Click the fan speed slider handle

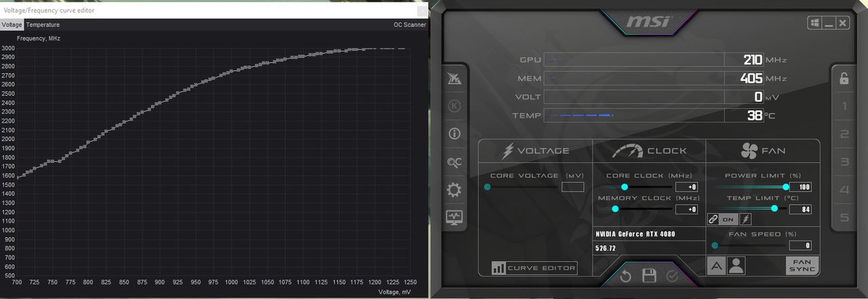point(715,245)
